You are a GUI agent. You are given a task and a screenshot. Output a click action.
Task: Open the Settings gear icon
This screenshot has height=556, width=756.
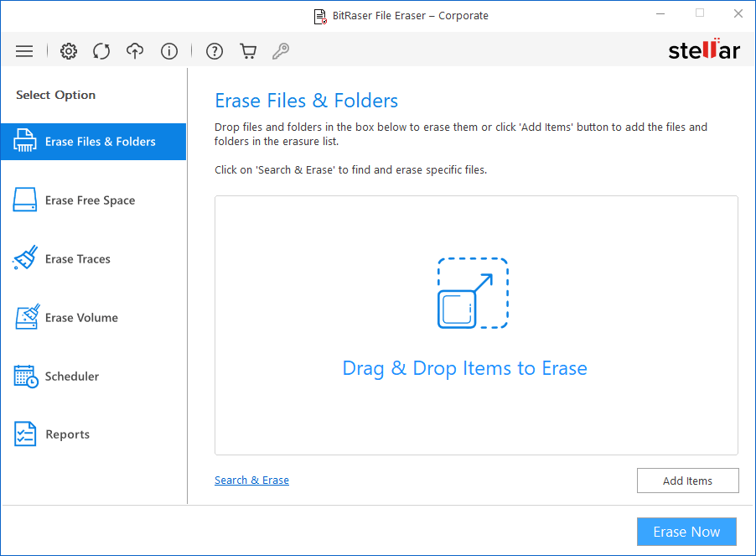click(x=68, y=51)
